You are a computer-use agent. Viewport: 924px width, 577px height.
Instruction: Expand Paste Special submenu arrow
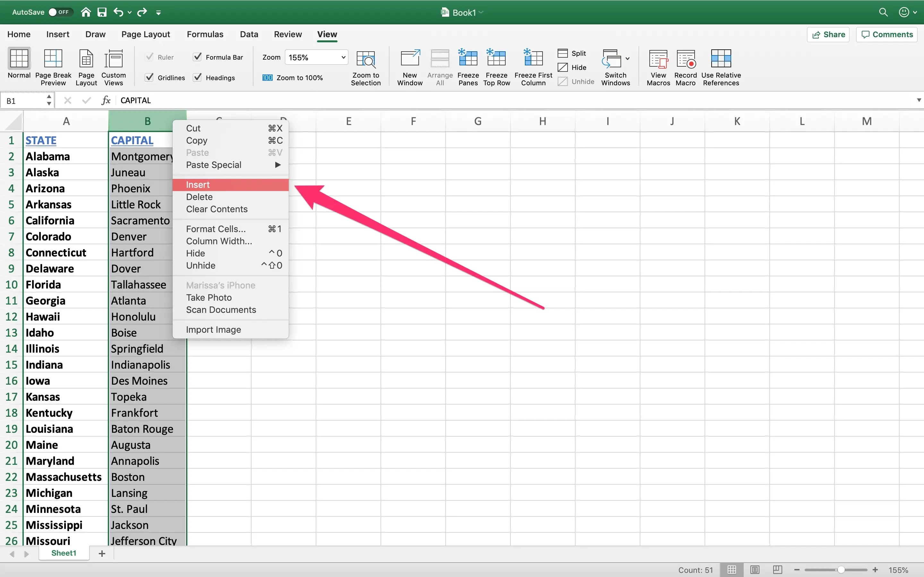(x=278, y=165)
